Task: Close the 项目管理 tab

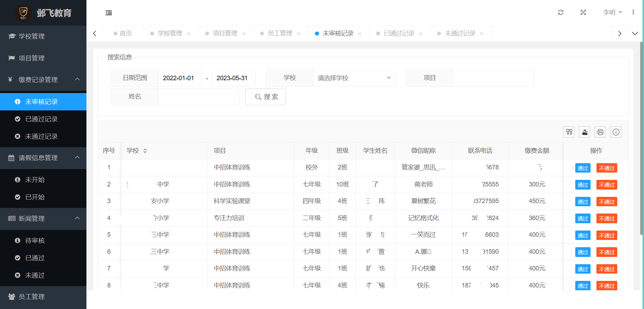Action: pyautogui.click(x=244, y=34)
